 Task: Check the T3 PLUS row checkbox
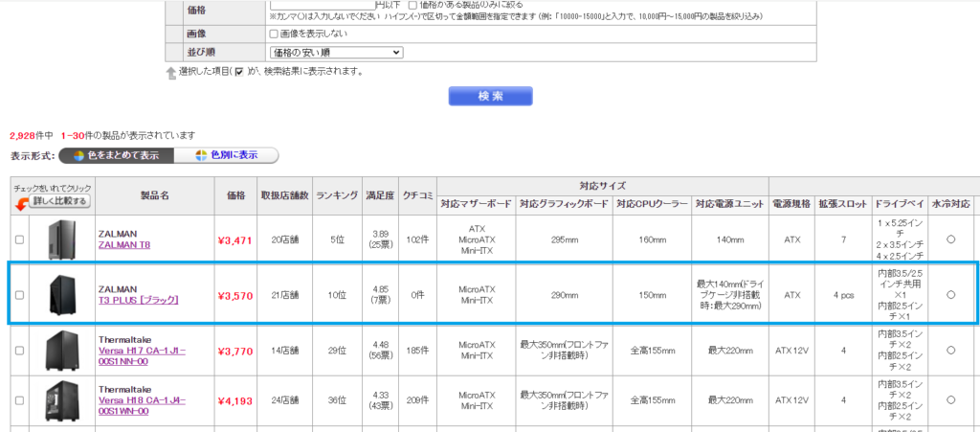tap(19, 294)
